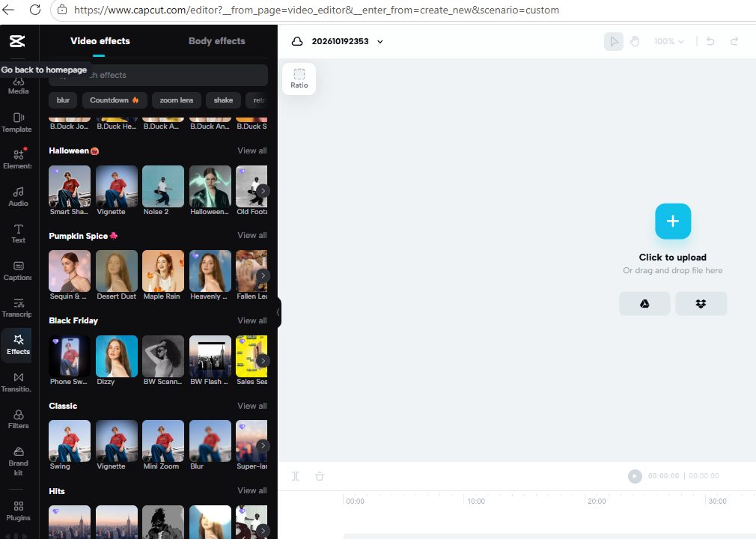
Task: Open the Filters panel icon
Action: [x=18, y=419]
